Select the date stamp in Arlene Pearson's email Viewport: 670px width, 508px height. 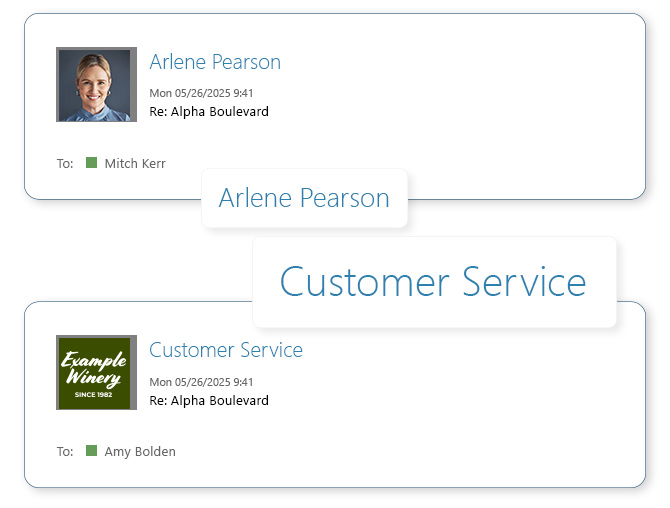[201, 94]
